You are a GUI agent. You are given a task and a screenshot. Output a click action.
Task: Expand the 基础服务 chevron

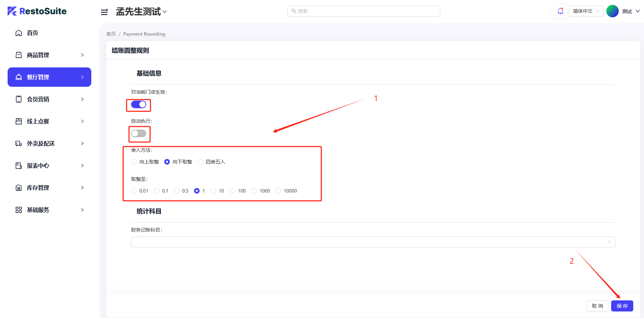coord(82,210)
